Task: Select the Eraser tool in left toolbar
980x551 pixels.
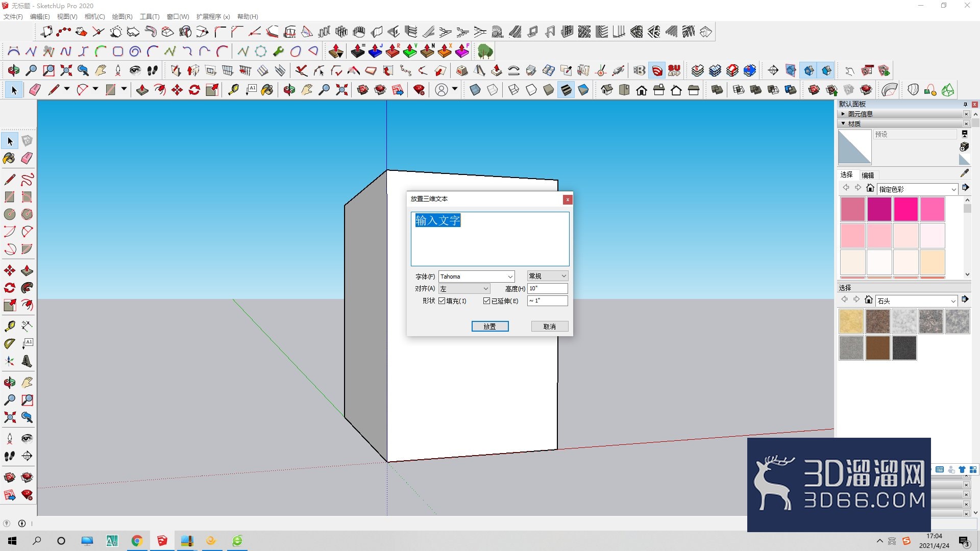Action: pyautogui.click(x=27, y=159)
